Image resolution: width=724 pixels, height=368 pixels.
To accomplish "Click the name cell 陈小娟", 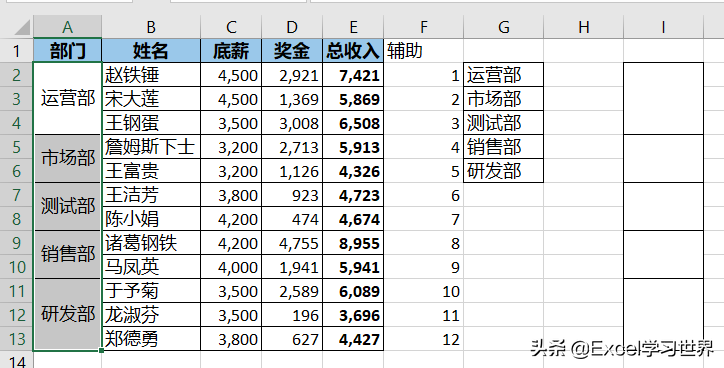I will point(151,219).
